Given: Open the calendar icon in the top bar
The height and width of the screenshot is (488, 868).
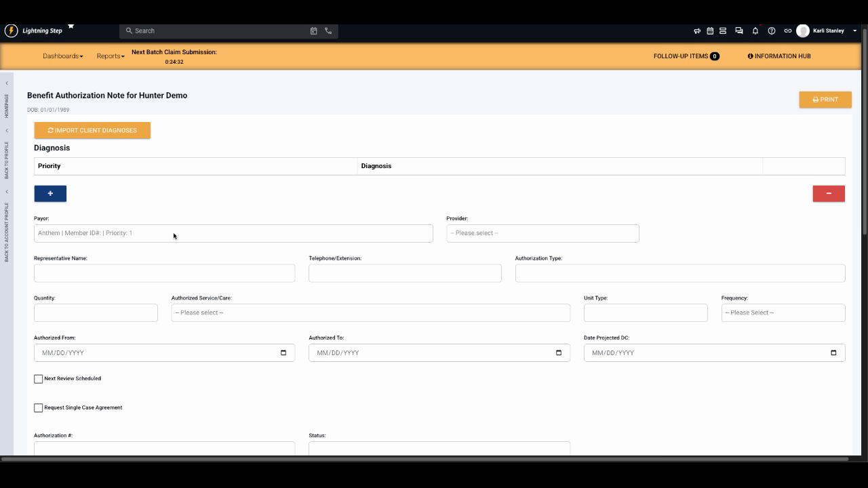Looking at the screenshot, I should pos(709,30).
